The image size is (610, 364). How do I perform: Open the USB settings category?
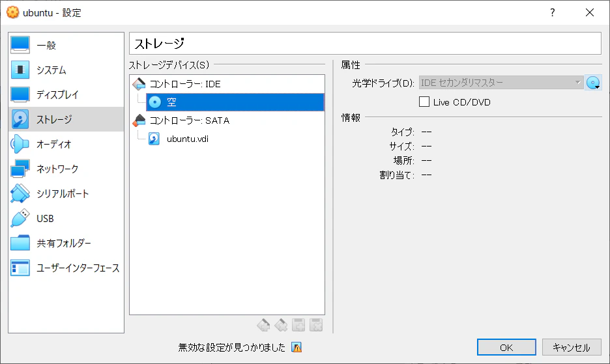coord(66,219)
